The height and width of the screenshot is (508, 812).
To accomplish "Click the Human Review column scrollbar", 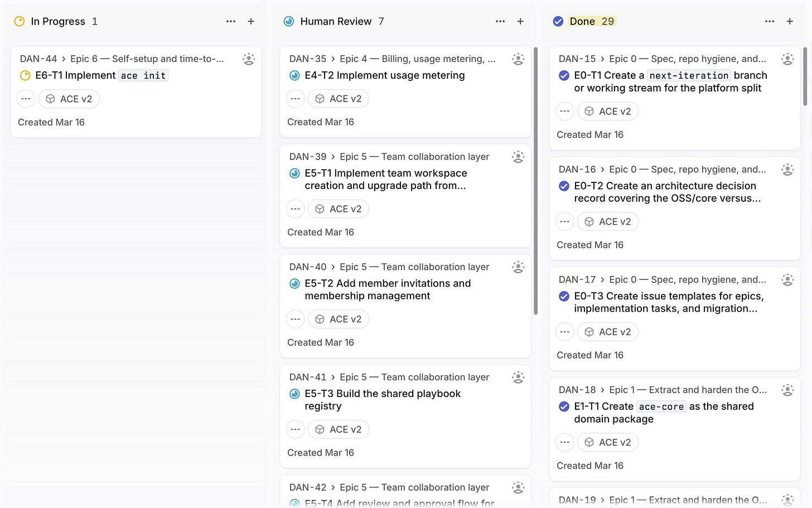I will 535,181.
